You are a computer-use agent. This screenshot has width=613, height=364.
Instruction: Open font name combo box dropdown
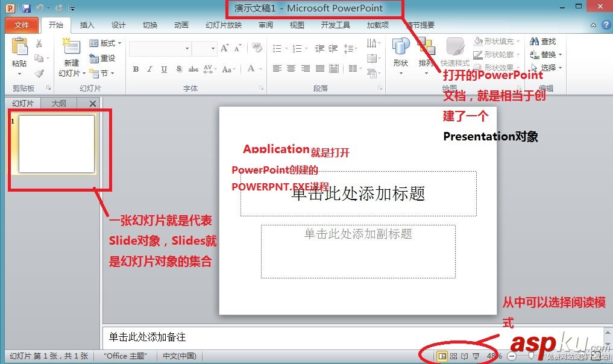pyautogui.click(x=187, y=48)
